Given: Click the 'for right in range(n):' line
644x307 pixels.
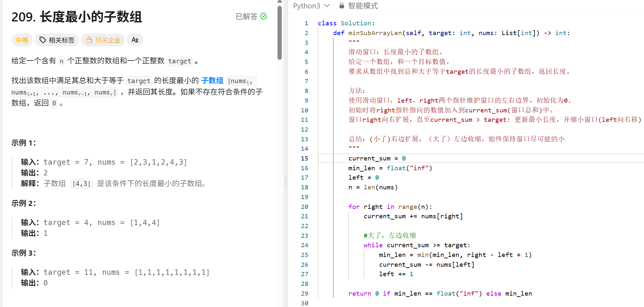Looking at the screenshot, I should click(390, 207).
